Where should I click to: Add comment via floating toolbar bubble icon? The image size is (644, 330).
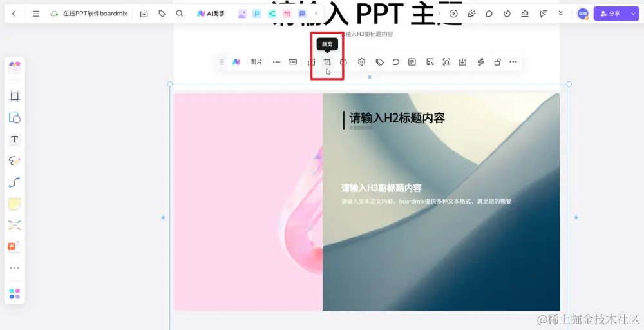point(396,62)
